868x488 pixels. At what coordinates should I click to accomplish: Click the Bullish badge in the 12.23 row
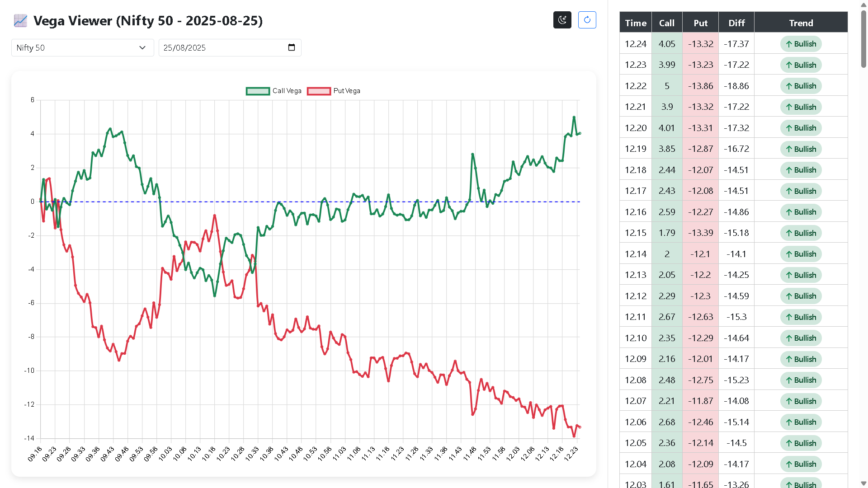(801, 65)
